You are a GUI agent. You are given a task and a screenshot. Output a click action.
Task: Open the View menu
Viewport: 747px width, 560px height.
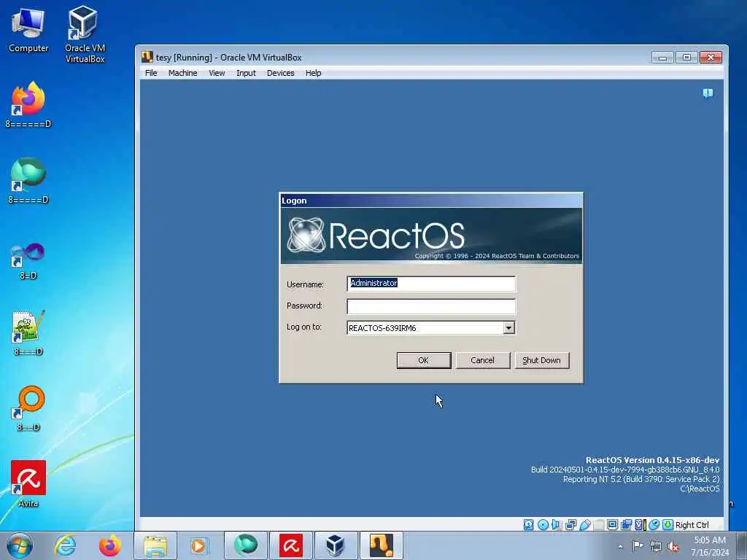(217, 73)
